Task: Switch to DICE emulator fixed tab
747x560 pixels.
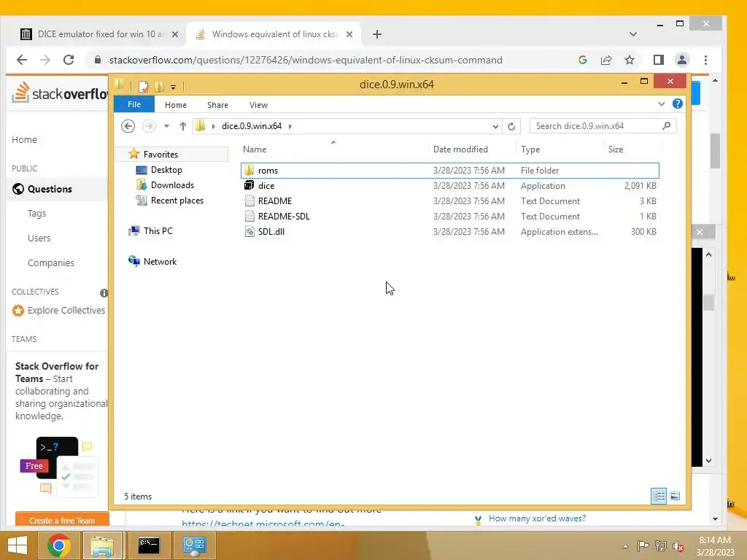Action: tap(99, 34)
